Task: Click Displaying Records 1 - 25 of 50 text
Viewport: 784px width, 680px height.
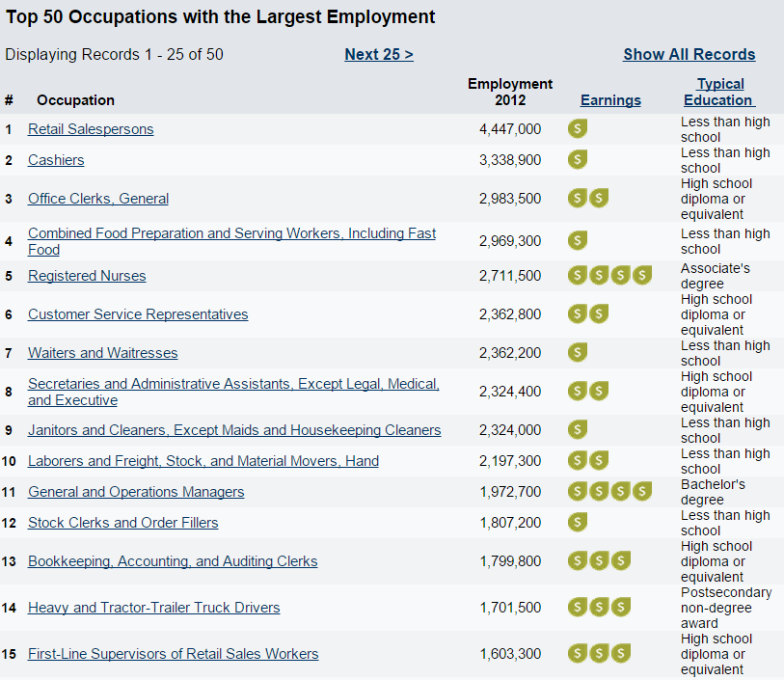Action: coord(114,54)
